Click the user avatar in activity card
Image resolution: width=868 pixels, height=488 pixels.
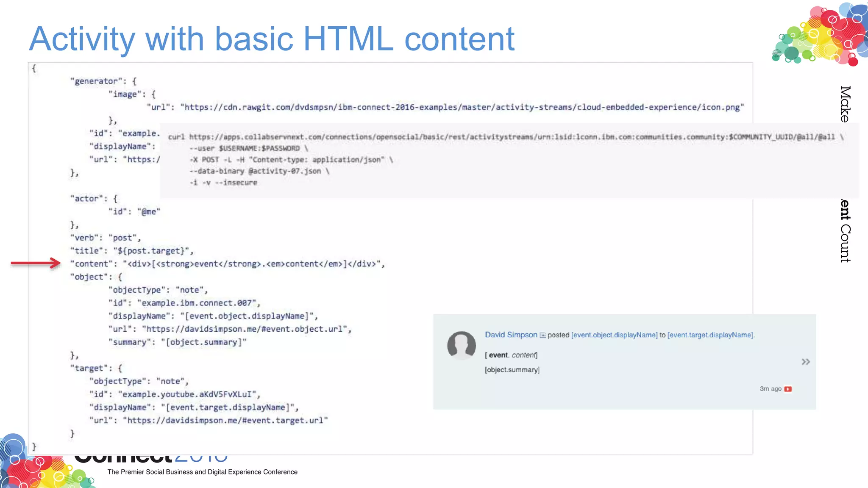pos(461,345)
